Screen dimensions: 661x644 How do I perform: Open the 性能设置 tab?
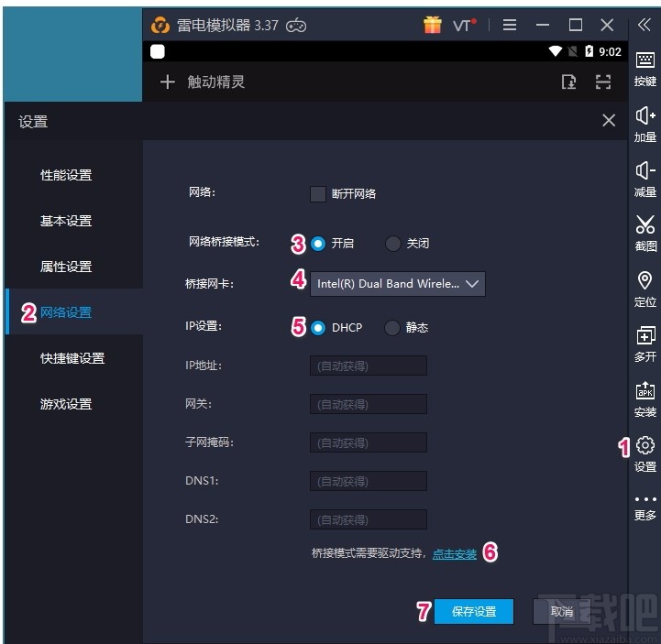[66, 175]
